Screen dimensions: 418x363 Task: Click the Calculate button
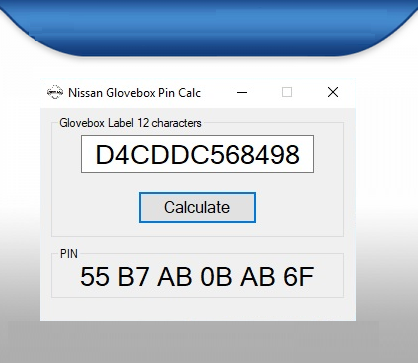(x=197, y=207)
